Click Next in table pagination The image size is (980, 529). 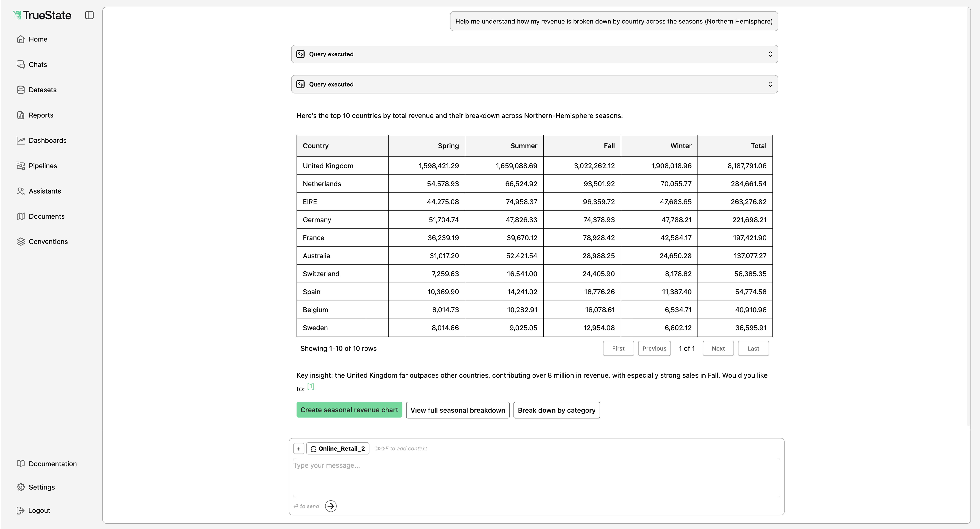(x=718, y=348)
